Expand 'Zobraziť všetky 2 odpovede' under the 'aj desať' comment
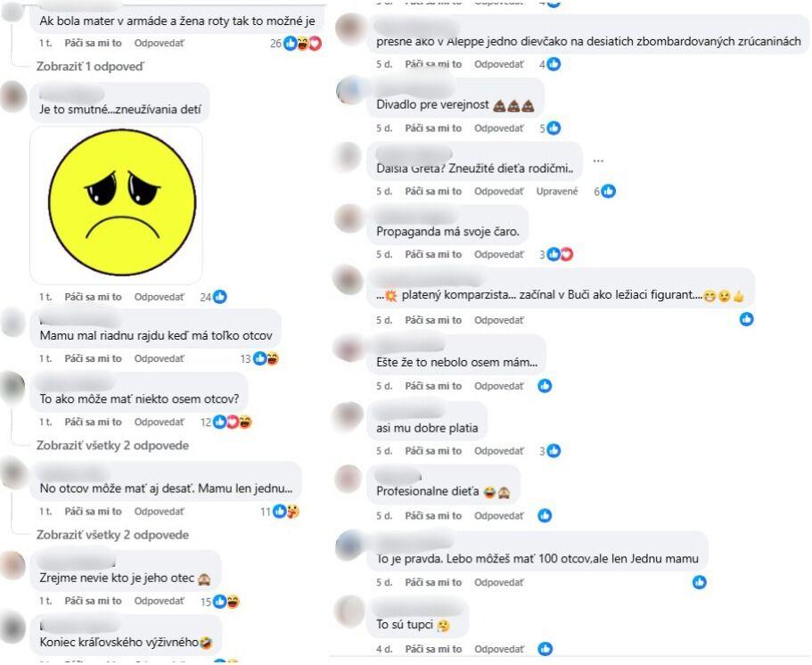The width and height of the screenshot is (812, 665). coord(112,535)
